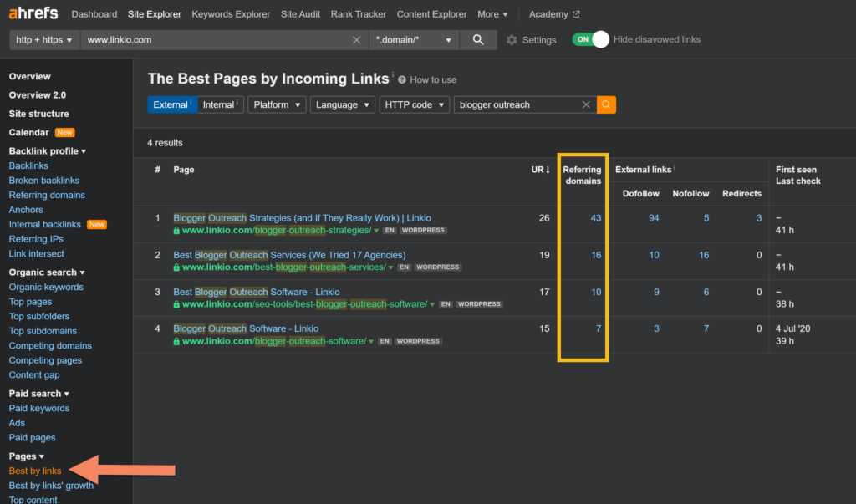This screenshot has height=504, width=856.
Task: Open the HTTP code dropdown
Action: (x=415, y=104)
